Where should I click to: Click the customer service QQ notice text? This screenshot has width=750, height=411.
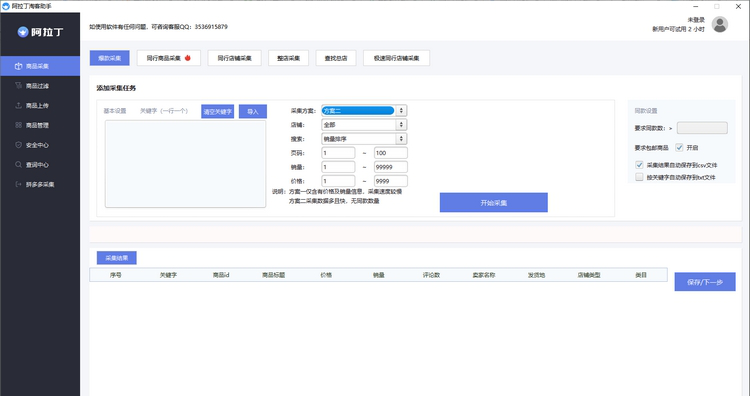[158, 27]
